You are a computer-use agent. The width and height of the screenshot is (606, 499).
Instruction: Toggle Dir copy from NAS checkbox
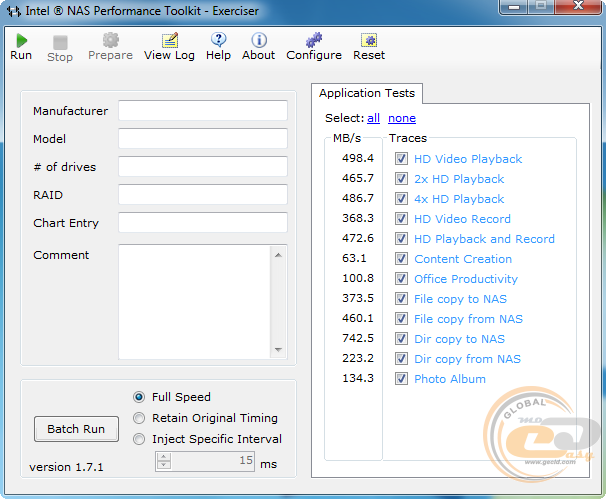(x=401, y=359)
